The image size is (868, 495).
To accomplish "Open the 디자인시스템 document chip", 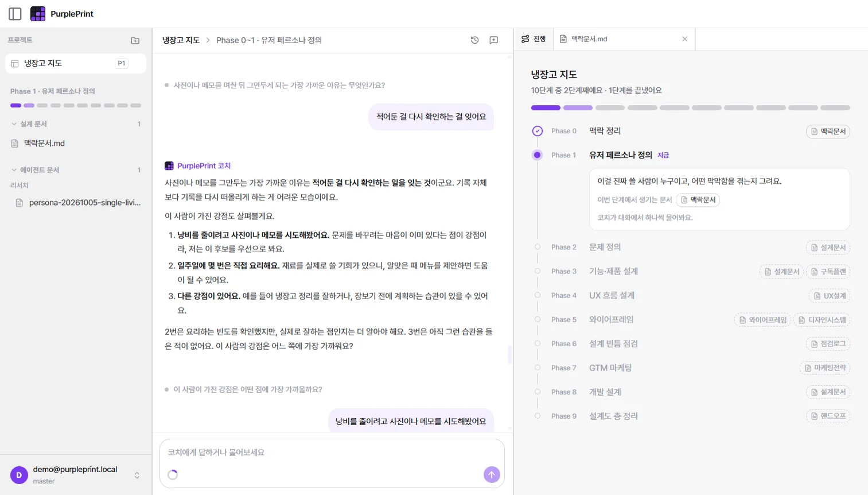I will [822, 320].
